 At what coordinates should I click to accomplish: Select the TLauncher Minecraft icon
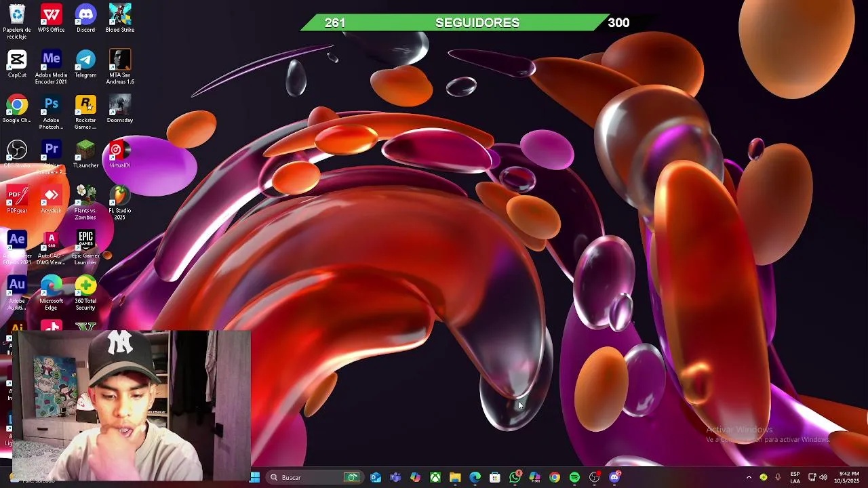pos(85,154)
